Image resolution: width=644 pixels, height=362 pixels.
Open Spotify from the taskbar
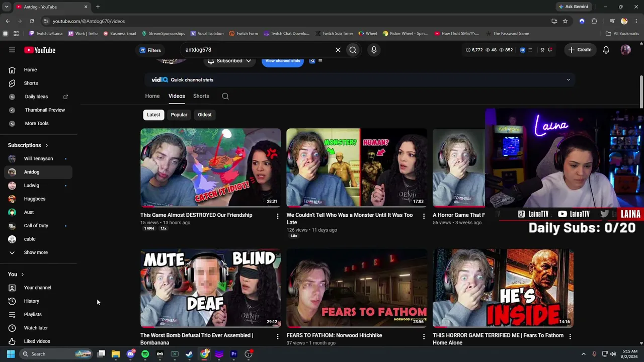click(145, 354)
